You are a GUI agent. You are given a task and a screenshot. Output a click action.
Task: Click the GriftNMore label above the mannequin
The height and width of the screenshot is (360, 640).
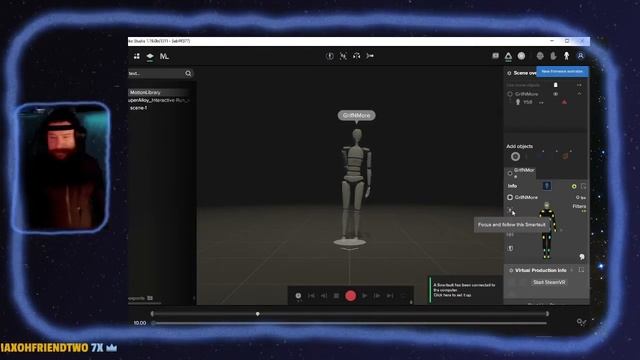(356, 116)
